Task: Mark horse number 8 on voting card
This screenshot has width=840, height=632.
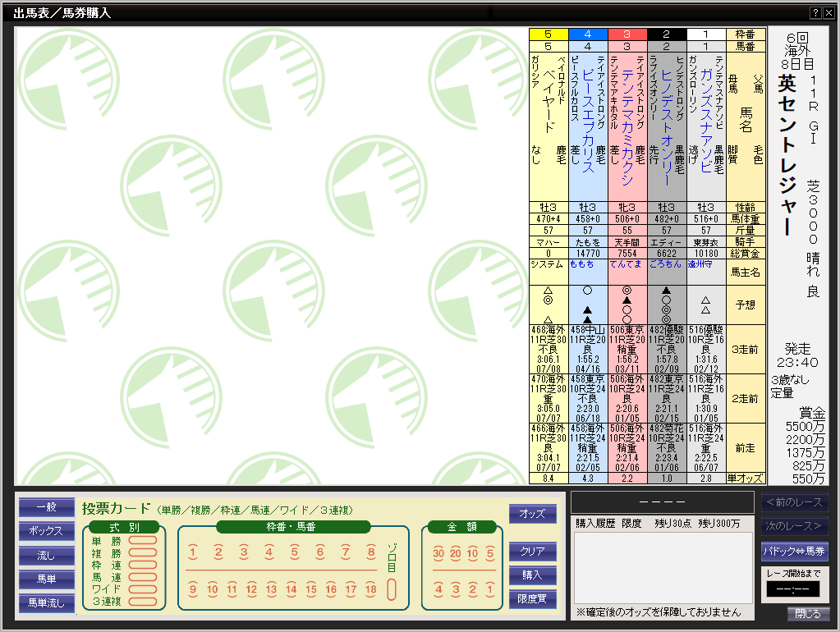Action: [x=370, y=552]
